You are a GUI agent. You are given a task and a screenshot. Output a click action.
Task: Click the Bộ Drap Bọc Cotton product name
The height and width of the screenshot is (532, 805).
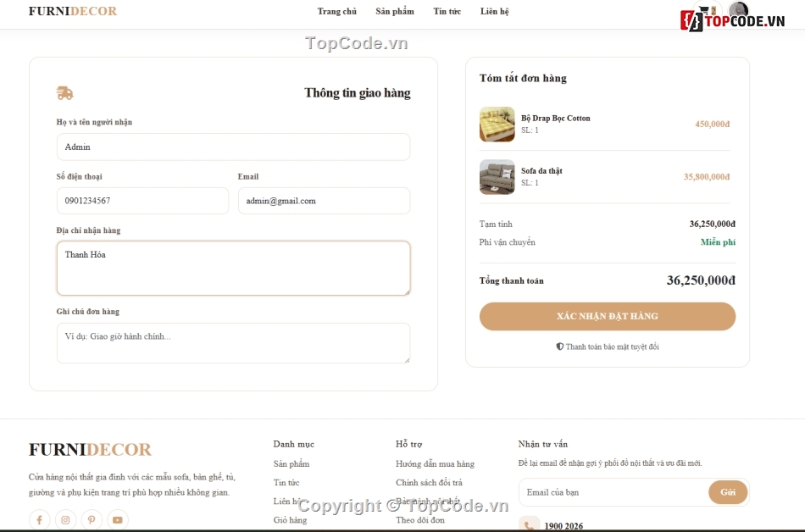[556, 118]
